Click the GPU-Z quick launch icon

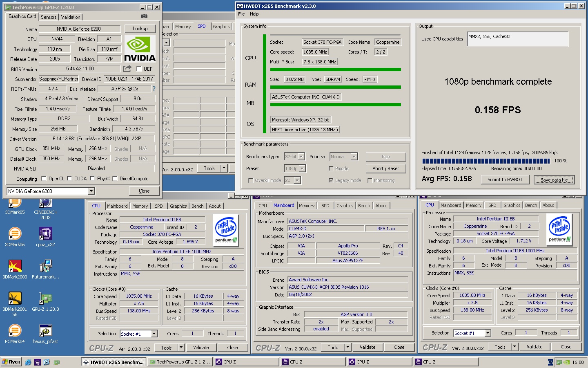click(x=56, y=362)
